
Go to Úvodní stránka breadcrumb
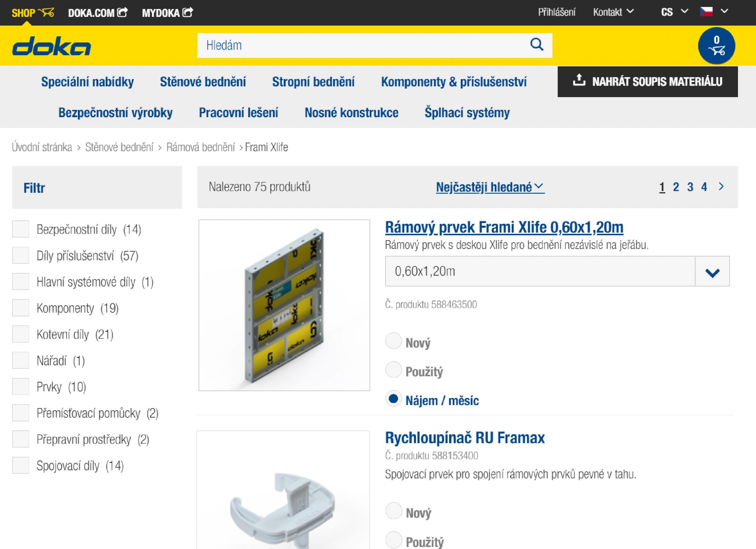(42, 147)
